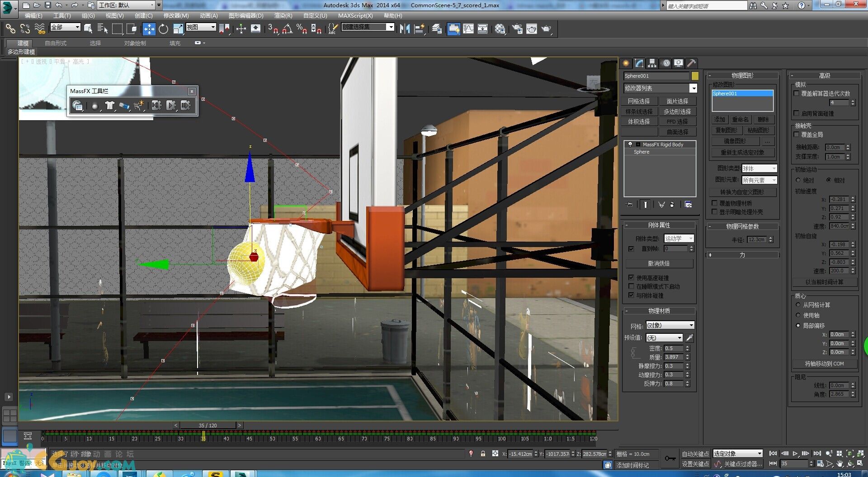Open the Utilities hammer tab
This screenshot has width=868, height=477.
[x=692, y=63]
